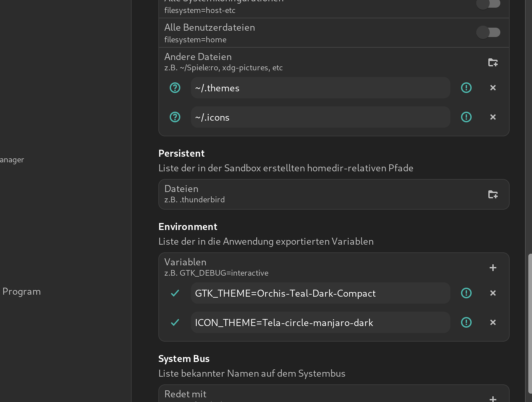Click the ~/.themes text field

320,88
